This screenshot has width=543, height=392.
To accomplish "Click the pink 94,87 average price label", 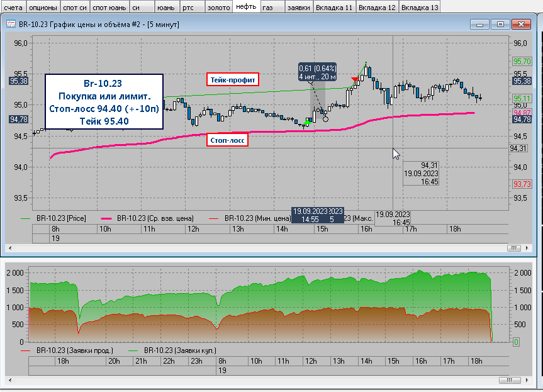I will (522, 113).
